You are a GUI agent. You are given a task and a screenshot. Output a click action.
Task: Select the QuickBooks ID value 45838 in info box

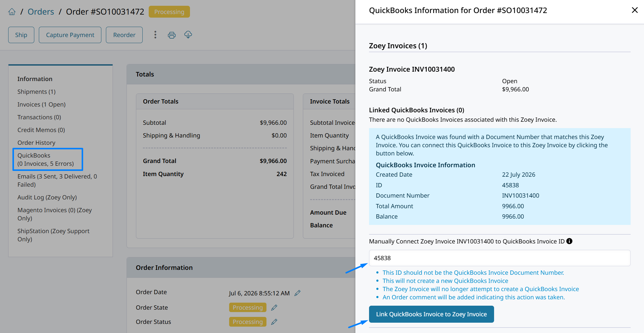click(510, 185)
